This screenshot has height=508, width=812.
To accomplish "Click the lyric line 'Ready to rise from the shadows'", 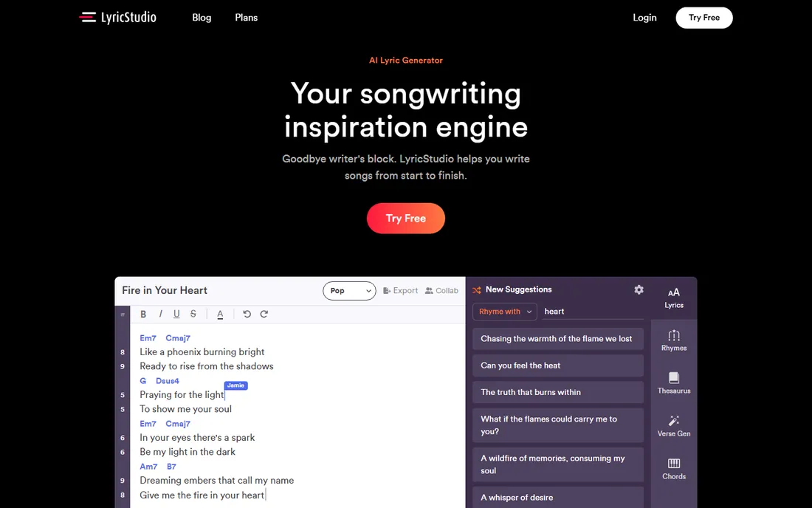I will pyautogui.click(x=207, y=366).
